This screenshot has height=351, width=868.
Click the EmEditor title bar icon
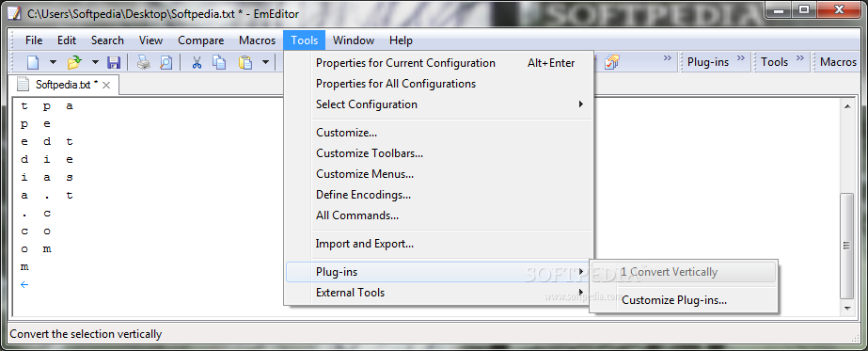(x=15, y=14)
